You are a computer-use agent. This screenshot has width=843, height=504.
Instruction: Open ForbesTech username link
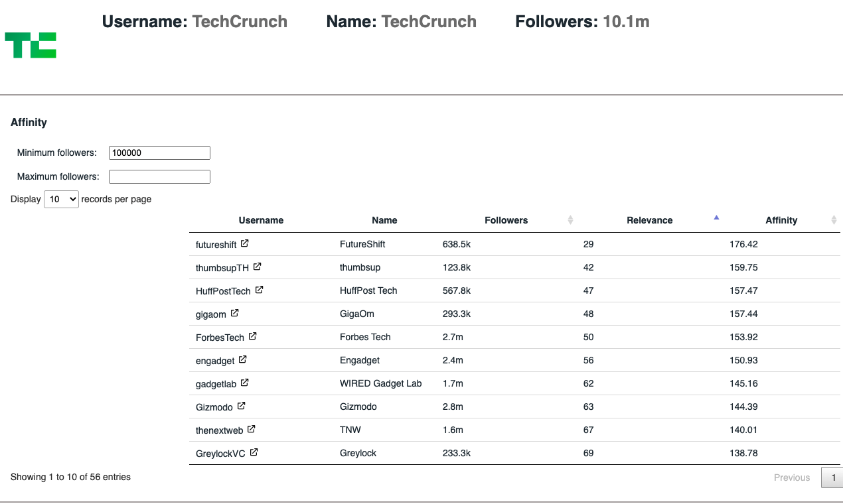point(220,338)
